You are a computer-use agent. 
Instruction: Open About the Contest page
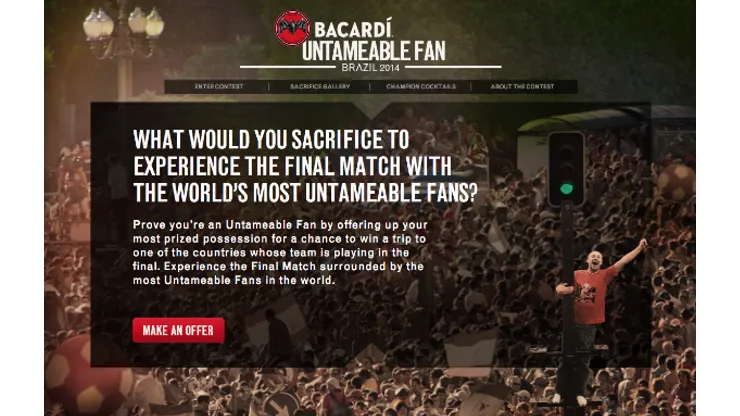[522, 87]
